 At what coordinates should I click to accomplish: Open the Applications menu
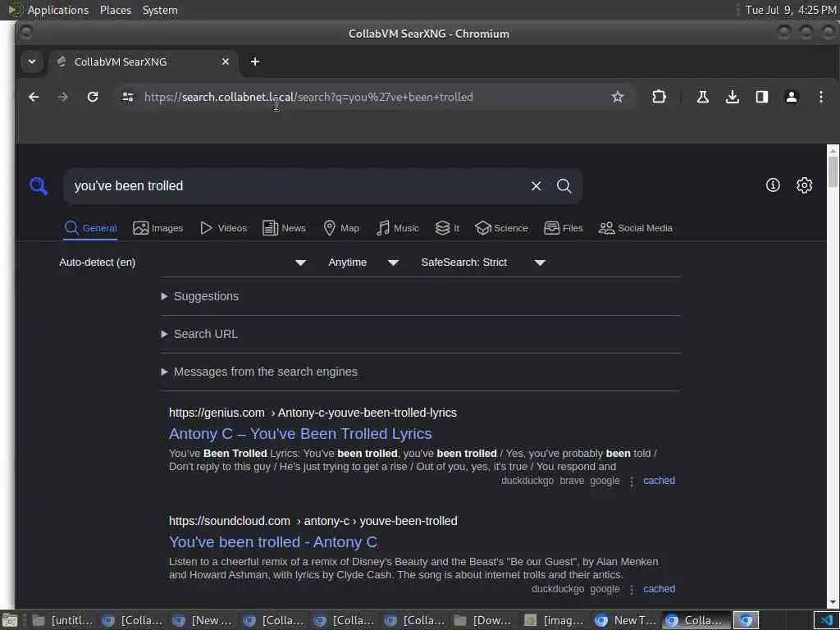(x=58, y=10)
